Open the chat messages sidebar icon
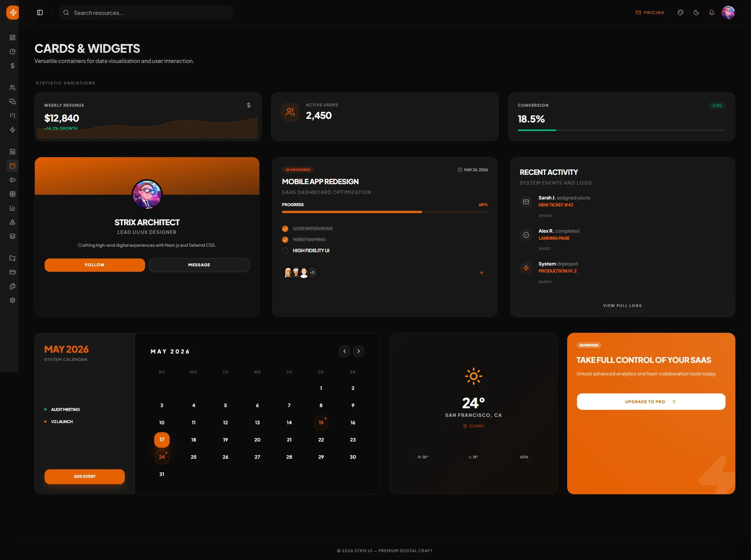This screenshot has height=560, width=751. (13, 102)
